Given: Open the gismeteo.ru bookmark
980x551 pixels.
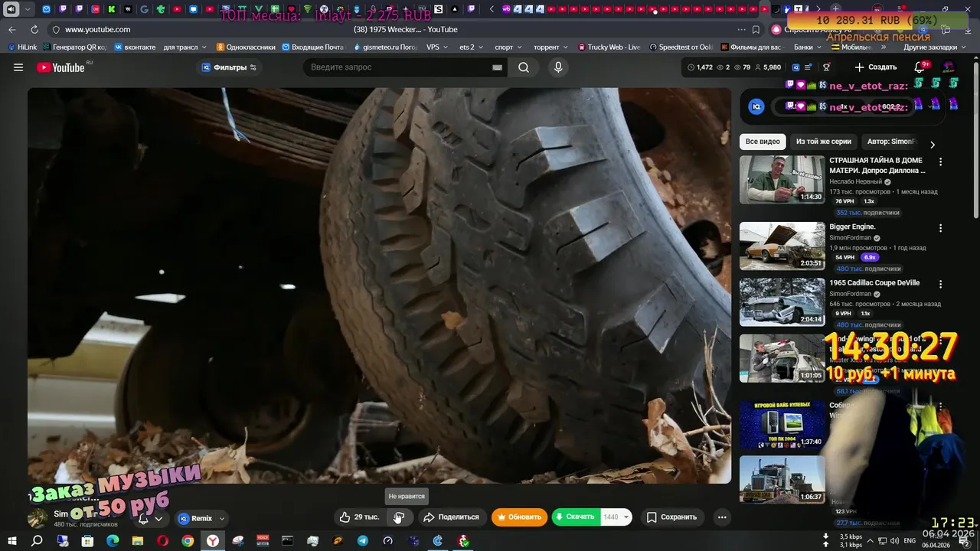Looking at the screenshot, I should (384, 47).
